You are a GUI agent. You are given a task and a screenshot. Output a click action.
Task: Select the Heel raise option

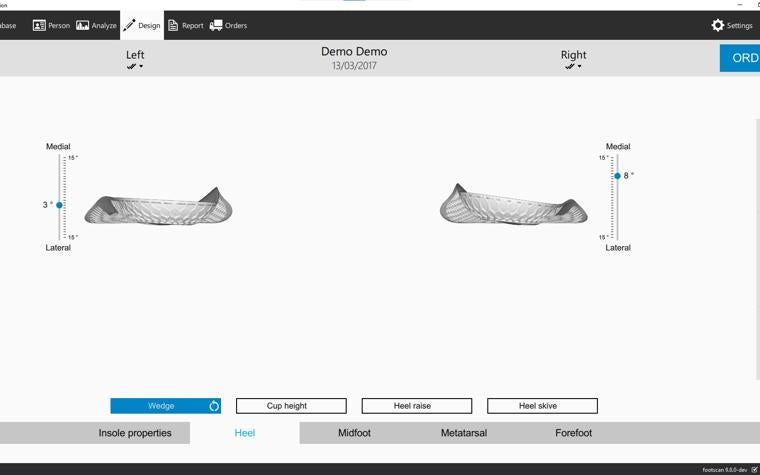pyautogui.click(x=417, y=406)
